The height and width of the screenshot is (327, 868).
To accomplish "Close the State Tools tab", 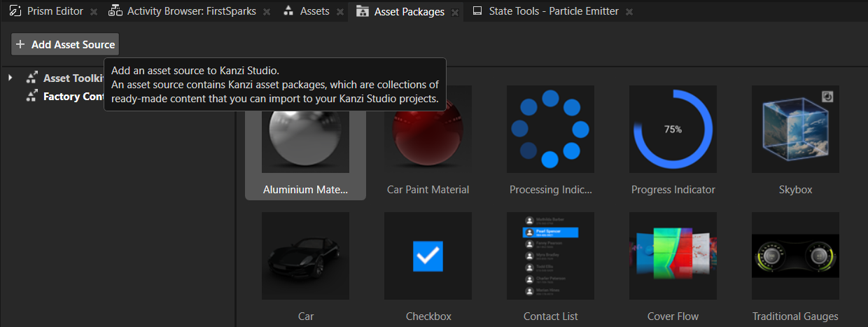I will click(629, 12).
